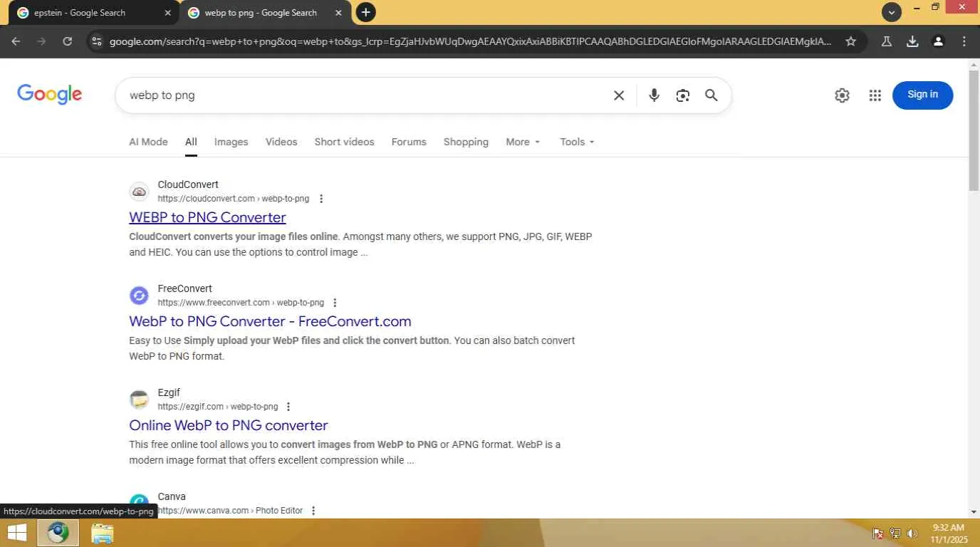Viewport: 980px width, 547px height.
Task: Open the Short videos tab
Action: click(344, 142)
